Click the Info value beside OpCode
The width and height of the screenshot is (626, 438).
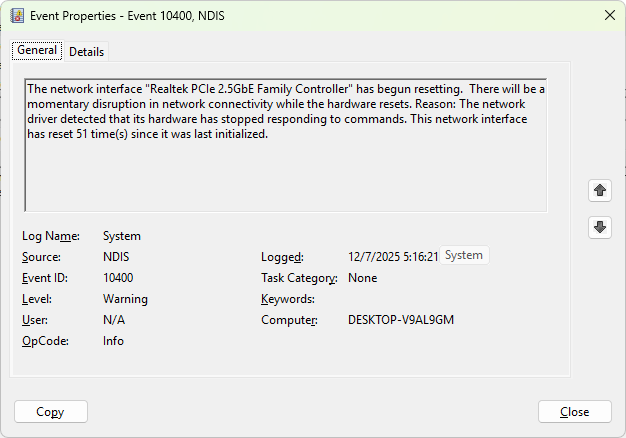114,341
